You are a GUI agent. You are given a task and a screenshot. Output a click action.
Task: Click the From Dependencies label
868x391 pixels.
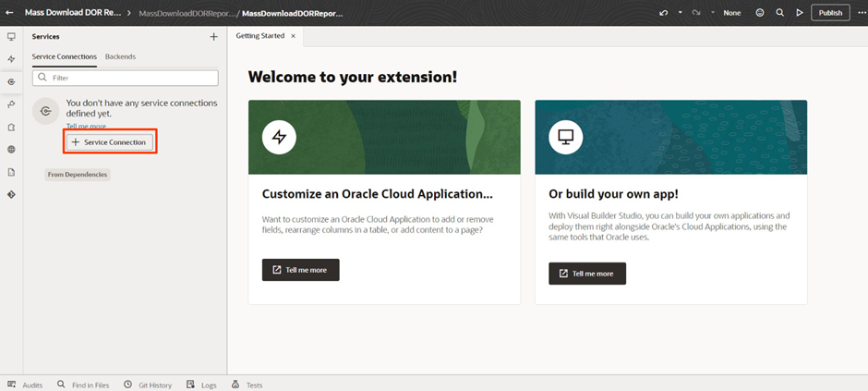tap(78, 175)
